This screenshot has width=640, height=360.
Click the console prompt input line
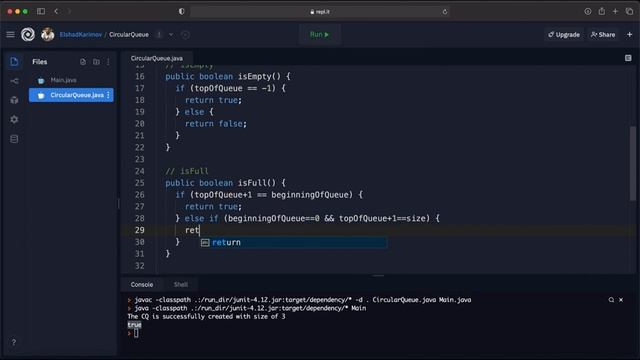pos(136,333)
